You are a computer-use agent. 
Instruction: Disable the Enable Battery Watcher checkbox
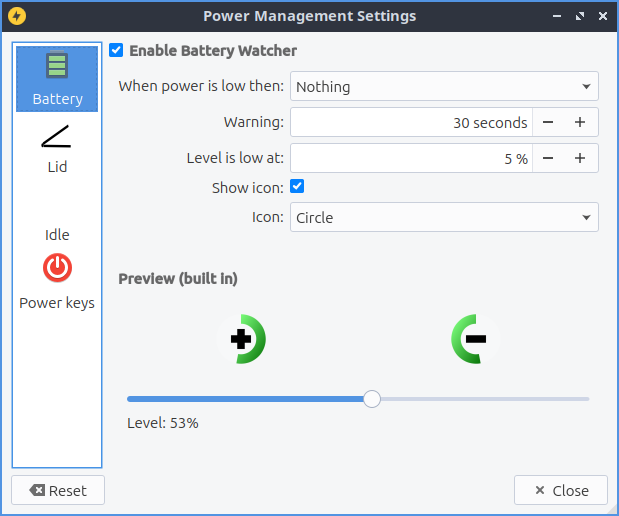tap(117, 50)
